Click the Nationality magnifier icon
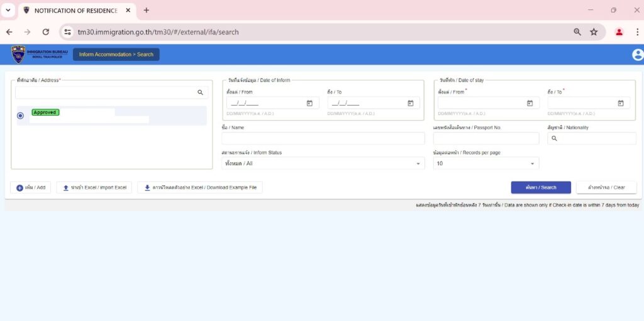 pyautogui.click(x=554, y=139)
